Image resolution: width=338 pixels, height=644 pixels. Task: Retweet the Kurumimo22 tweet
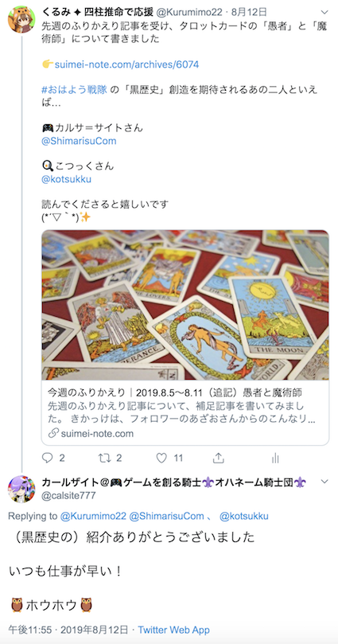(x=105, y=458)
